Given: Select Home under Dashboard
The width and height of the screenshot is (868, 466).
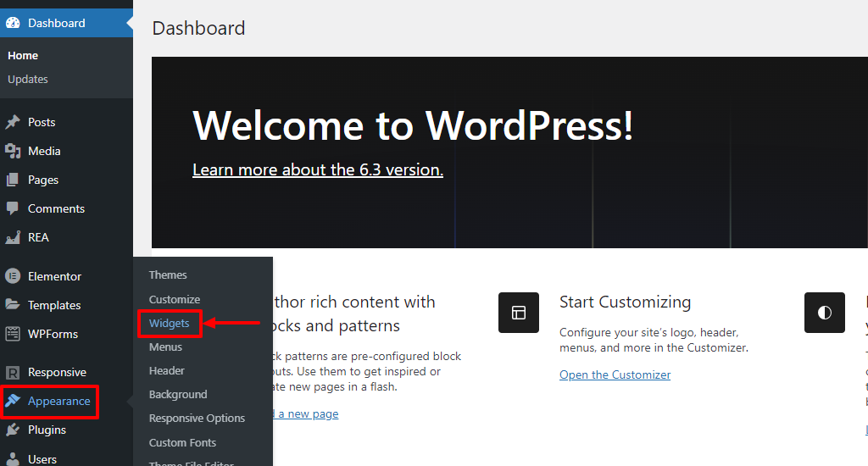Looking at the screenshot, I should 23,55.
